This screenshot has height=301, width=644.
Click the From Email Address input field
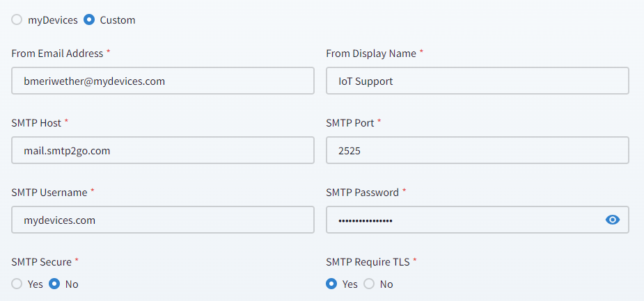(x=163, y=81)
